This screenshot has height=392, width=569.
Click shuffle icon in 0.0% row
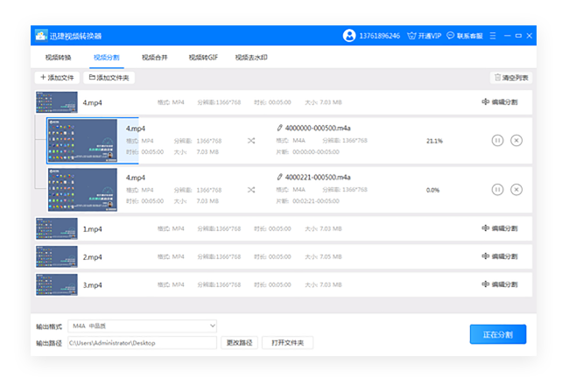pos(251,190)
